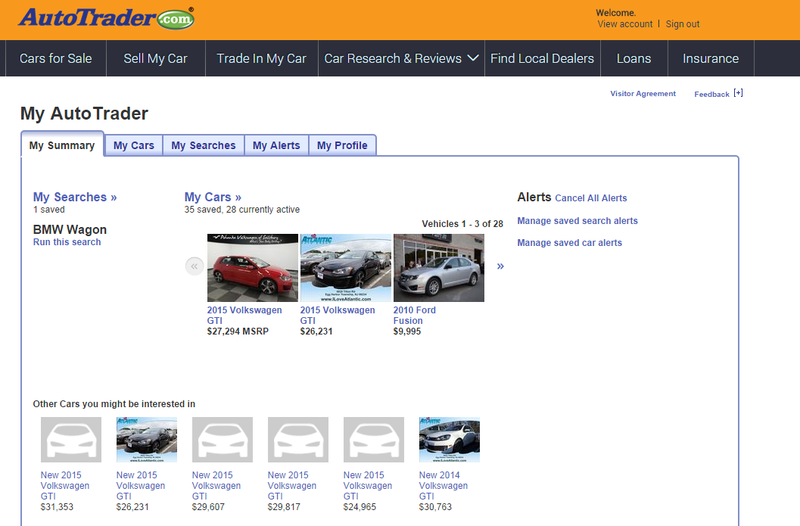This screenshot has width=800, height=526.
Task: Click the previous vehicles carousel arrow
Action: (194, 266)
